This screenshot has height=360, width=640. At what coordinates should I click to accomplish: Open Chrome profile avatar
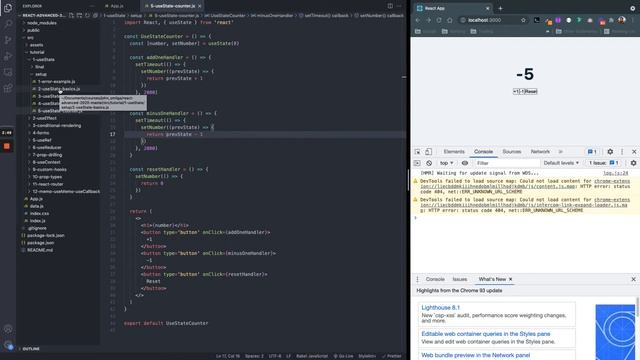(x=622, y=20)
